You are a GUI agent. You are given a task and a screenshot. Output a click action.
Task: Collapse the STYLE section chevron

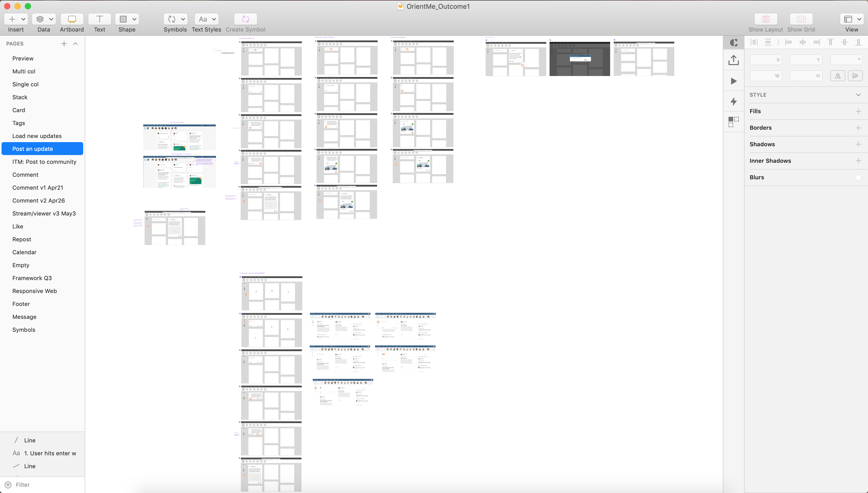click(x=858, y=95)
